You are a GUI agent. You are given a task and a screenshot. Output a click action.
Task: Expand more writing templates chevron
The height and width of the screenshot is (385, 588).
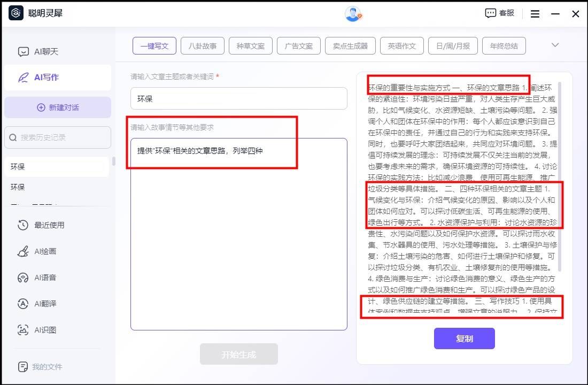555,45
